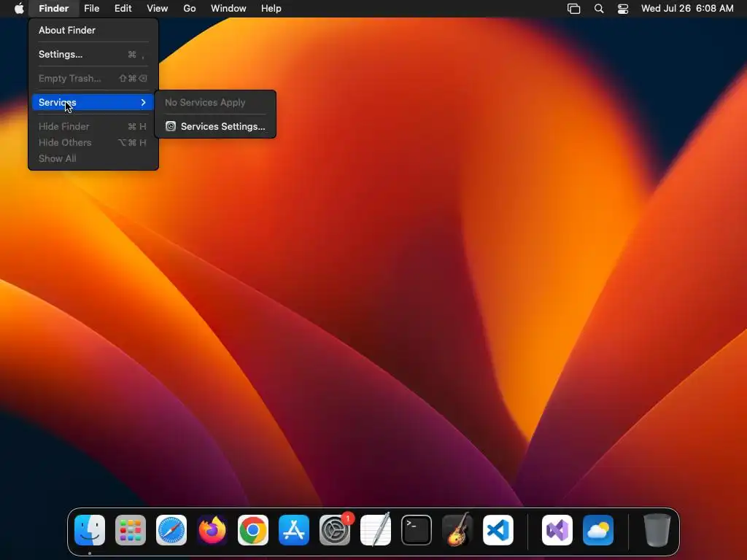Viewport: 747px width, 560px height.
Task: Choose About Finder
Action: 93,30
